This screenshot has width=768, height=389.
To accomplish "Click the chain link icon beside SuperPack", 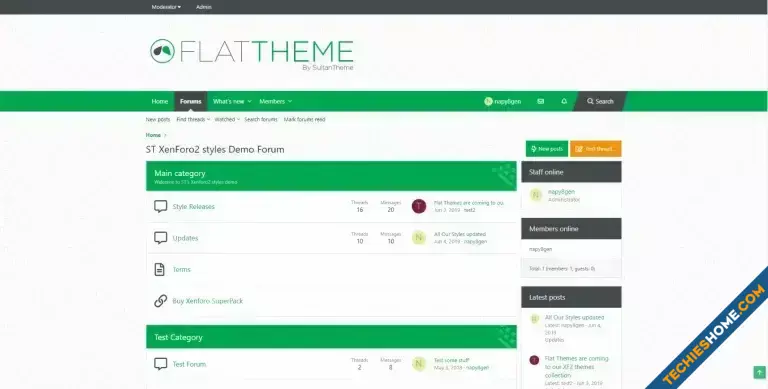I will [x=161, y=301].
